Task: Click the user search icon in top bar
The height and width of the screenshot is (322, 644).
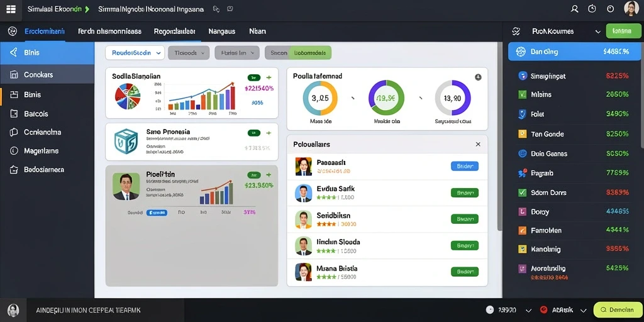Action: tap(575, 9)
